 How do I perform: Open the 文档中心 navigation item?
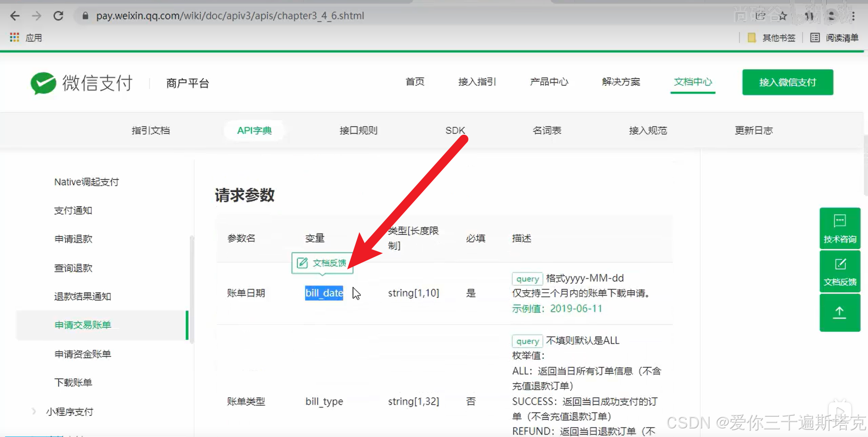(x=693, y=82)
